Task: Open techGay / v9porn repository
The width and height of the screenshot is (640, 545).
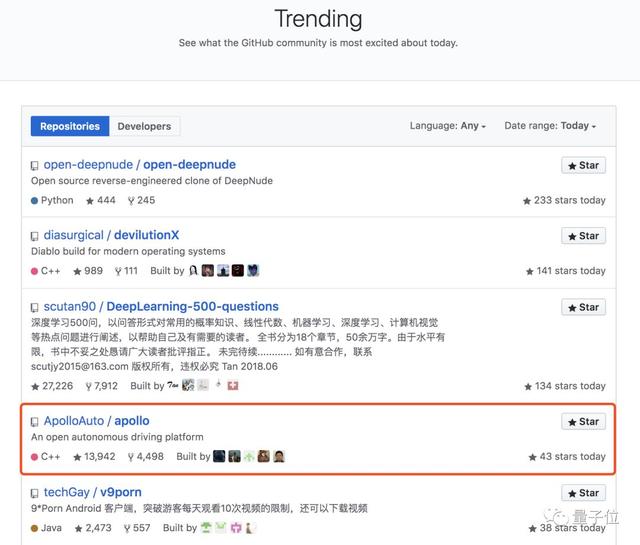Action: click(x=93, y=492)
